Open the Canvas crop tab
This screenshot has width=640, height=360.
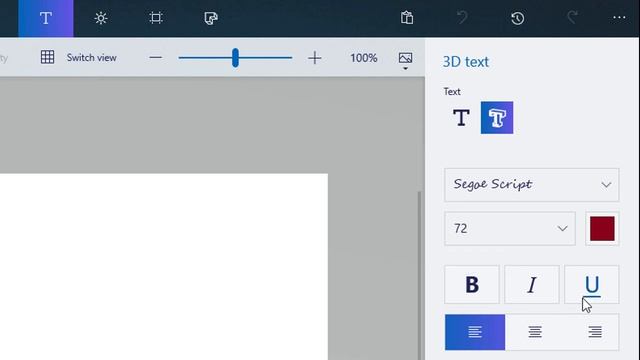(156, 18)
